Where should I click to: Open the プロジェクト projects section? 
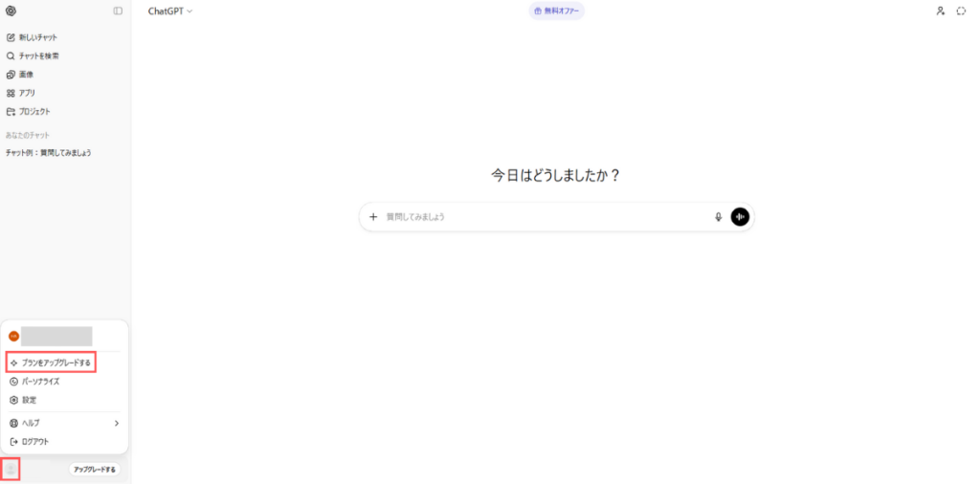tap(34, 112)
